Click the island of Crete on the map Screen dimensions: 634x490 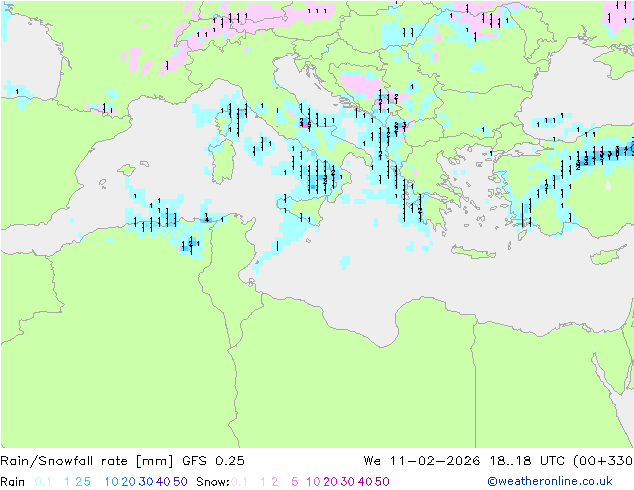point(473,252)
